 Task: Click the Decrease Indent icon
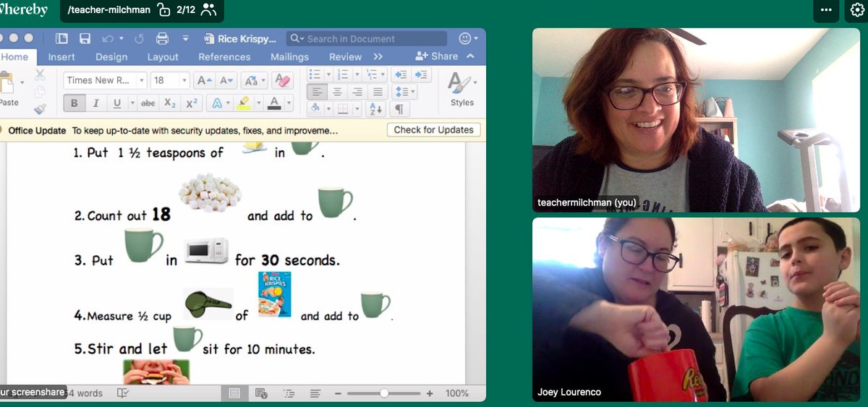pos(401,74)
